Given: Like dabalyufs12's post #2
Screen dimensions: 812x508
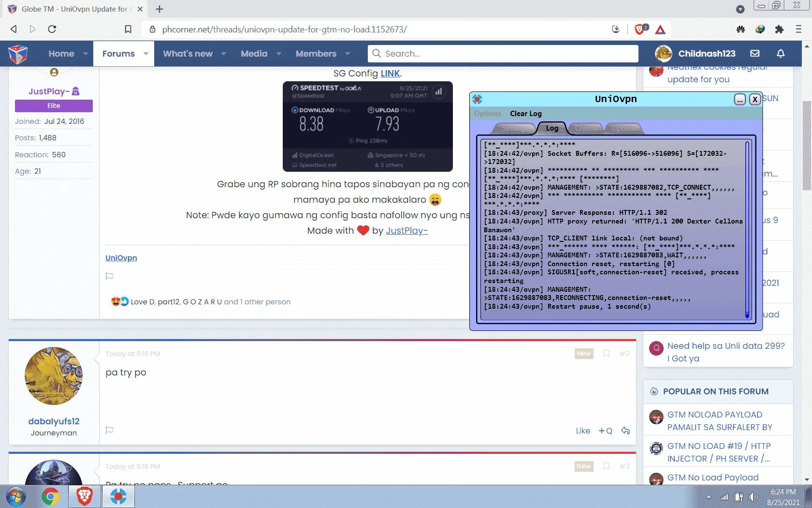Looking at the screenshot, I should click(x=583, y=431).
